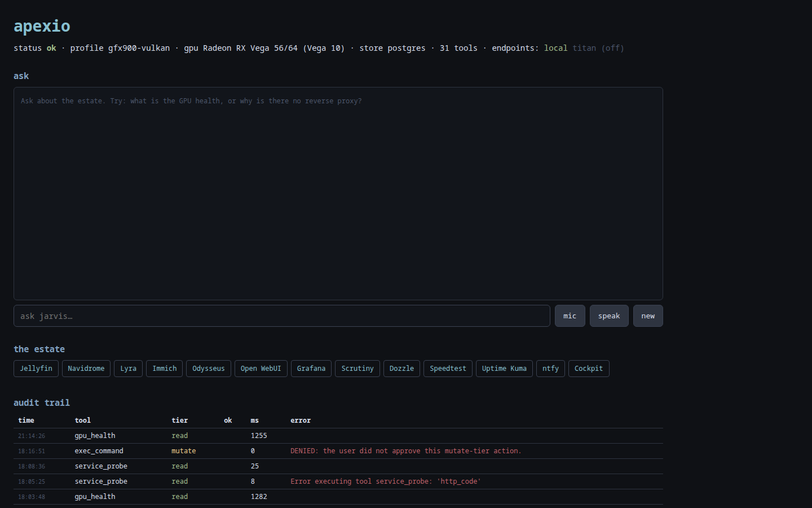Click the time column header
This screenshot has height=508, width=812.
click(26, 421)
